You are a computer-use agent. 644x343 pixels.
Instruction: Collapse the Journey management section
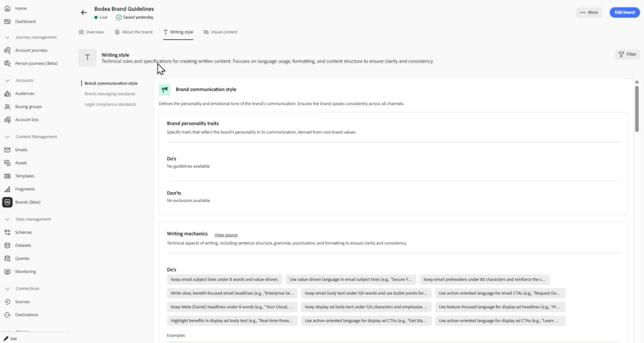coord(7,37)
